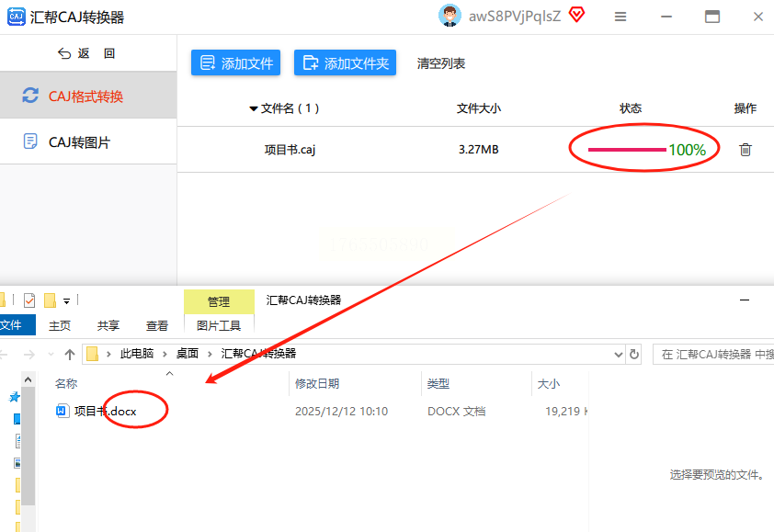Screen dimensions: 774x532
Task: Sort by 类型 column
Action: (x=438, y=383)
